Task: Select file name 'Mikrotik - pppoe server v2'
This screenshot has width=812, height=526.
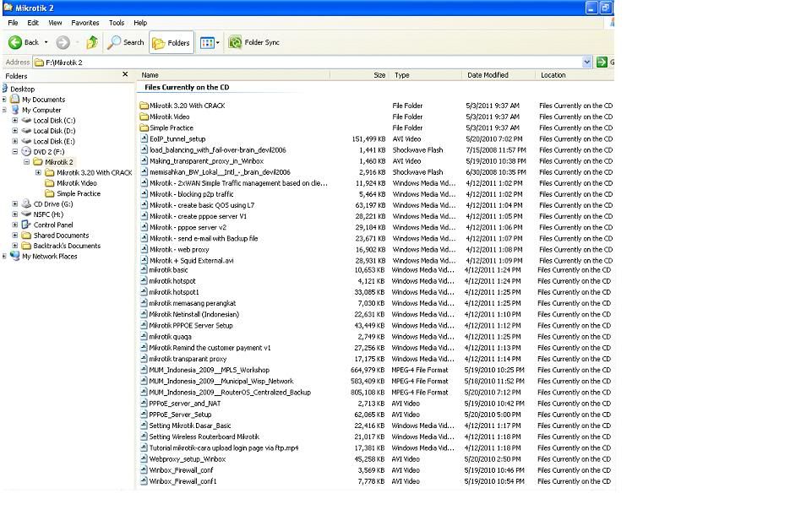Action: tap(188, 228)
